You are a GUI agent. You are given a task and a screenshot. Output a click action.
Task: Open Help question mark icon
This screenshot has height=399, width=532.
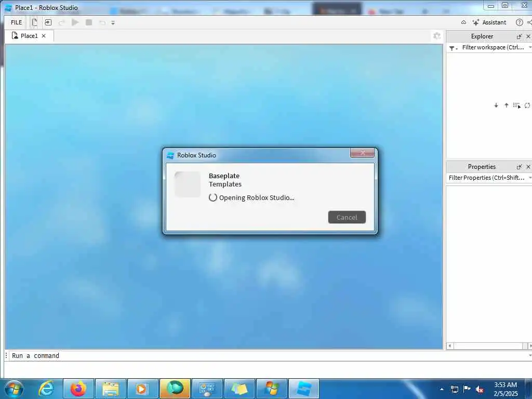(x=519, y=22)
